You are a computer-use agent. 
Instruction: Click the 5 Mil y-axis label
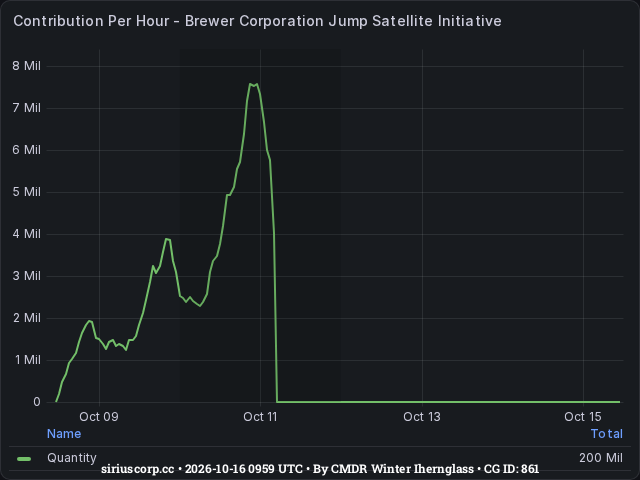[27, 192]
